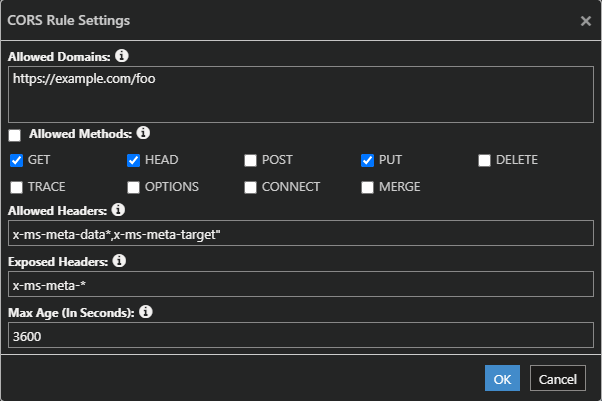The height and width of the screenshot is (401, 602).
Task: Click OK to save the CORS rule
Action: coord(502,378)
